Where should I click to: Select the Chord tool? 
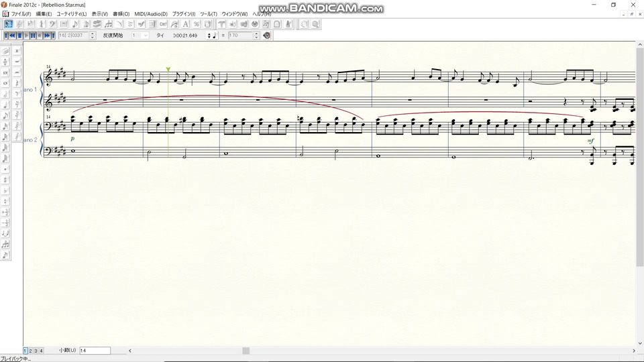[x=164, y=24]
